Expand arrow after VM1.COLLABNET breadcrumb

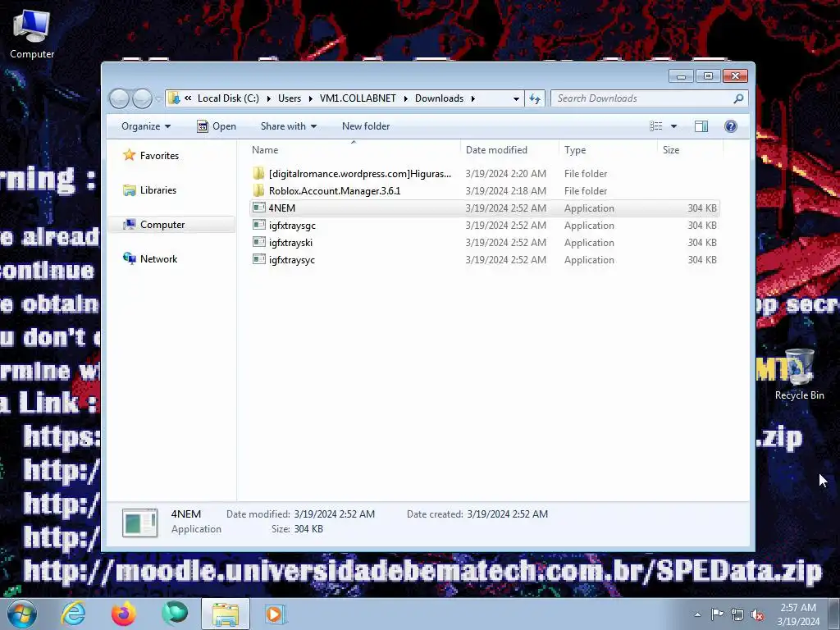405,98
